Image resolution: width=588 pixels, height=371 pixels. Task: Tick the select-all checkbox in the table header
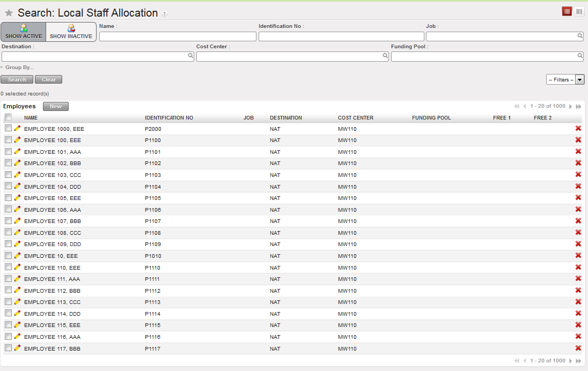(x=8, y=117)
